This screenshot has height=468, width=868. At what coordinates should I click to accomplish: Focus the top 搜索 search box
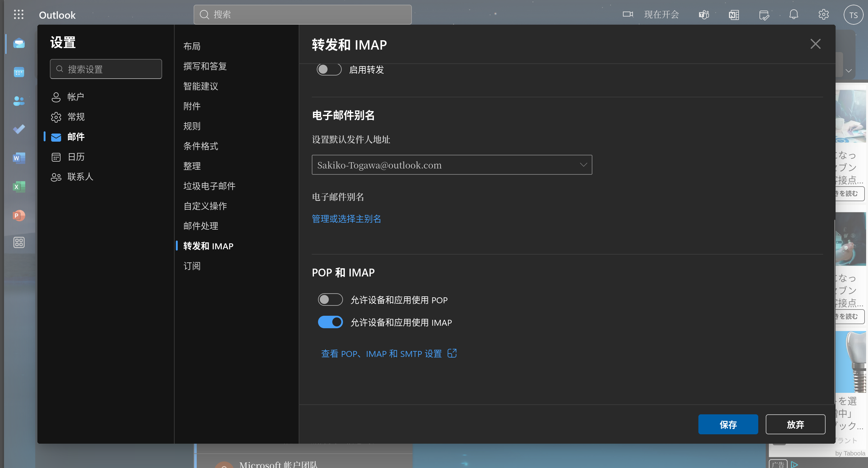[x=302, y=14]
